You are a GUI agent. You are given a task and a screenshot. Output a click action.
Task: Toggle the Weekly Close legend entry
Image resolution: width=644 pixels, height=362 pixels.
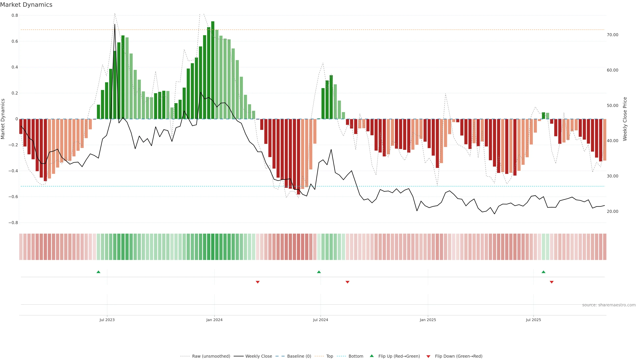tap(258, 356)
